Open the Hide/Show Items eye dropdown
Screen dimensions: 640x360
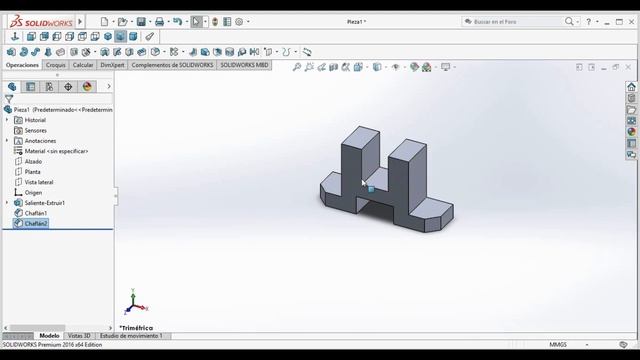point(404,67)
